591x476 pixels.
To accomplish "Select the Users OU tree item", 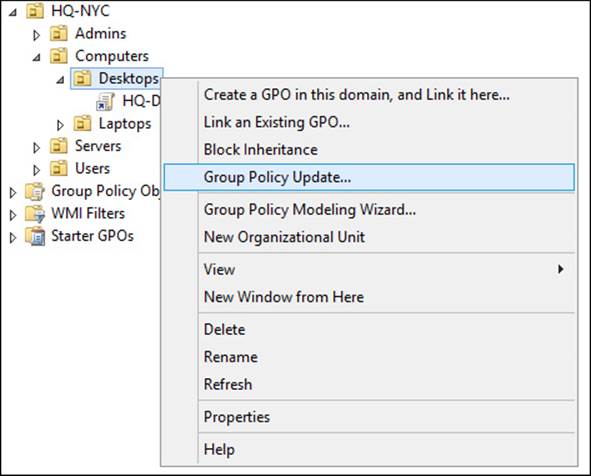I will coord(92,168).
